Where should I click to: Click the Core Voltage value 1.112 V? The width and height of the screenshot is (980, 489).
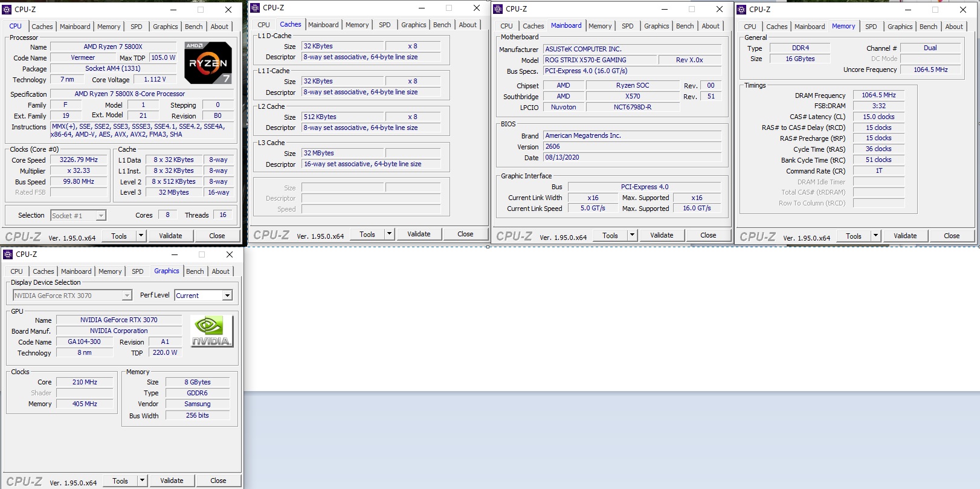click(155, 79)
